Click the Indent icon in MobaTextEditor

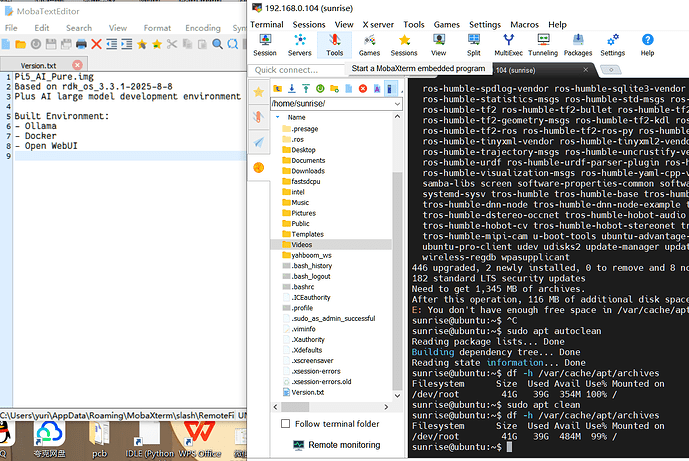click(127, 44)
